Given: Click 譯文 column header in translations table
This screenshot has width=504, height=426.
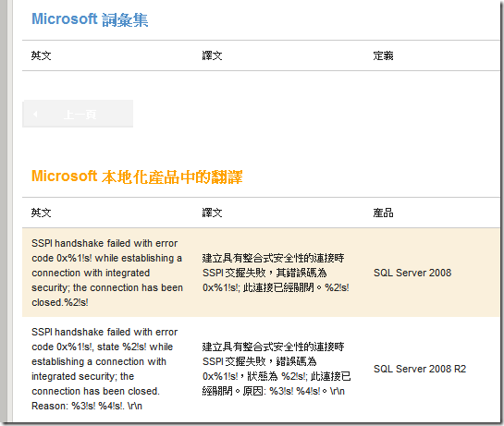Looking at the screenshot, I should click(x=212, y=213).
